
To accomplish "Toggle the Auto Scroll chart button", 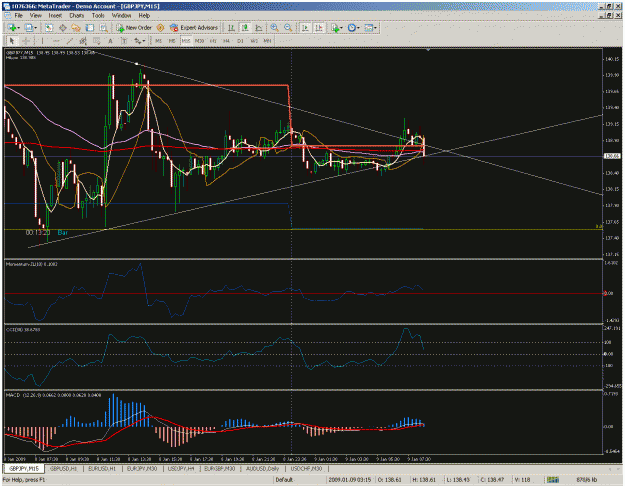I will point(305,28).
